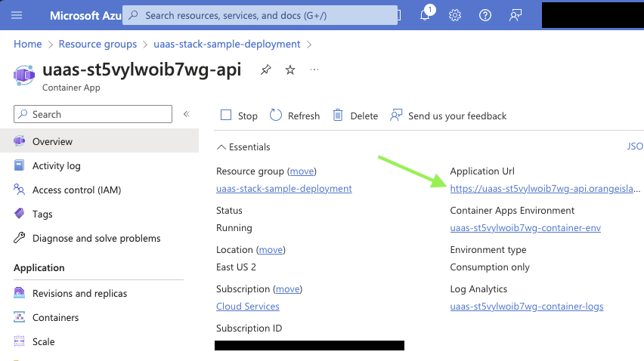644x361 pixels.
Task: Open the JSON view link
Action: 635,146
